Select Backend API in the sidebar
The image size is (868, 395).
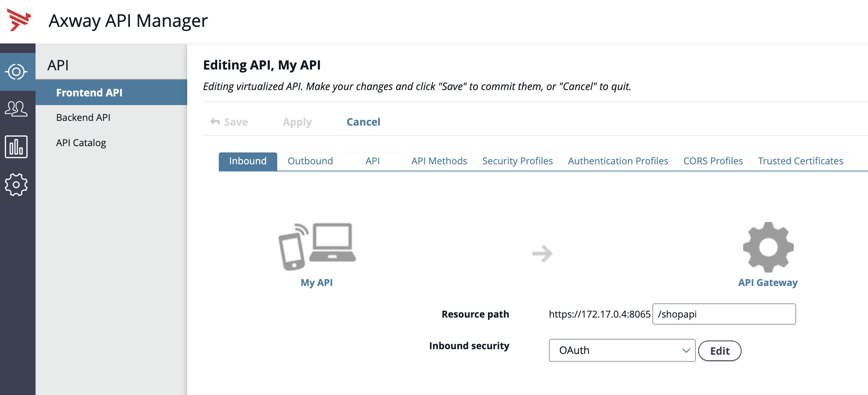[x=83, y=118]
